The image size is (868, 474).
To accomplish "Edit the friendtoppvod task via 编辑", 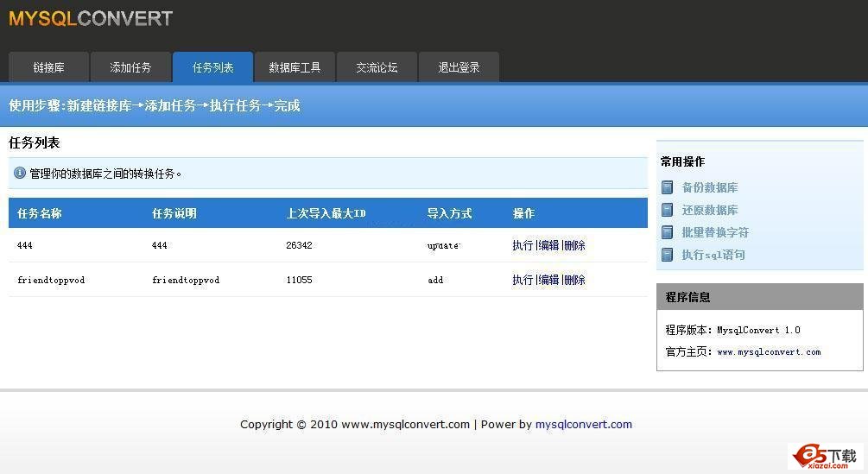I will click(x=549, y=280).
